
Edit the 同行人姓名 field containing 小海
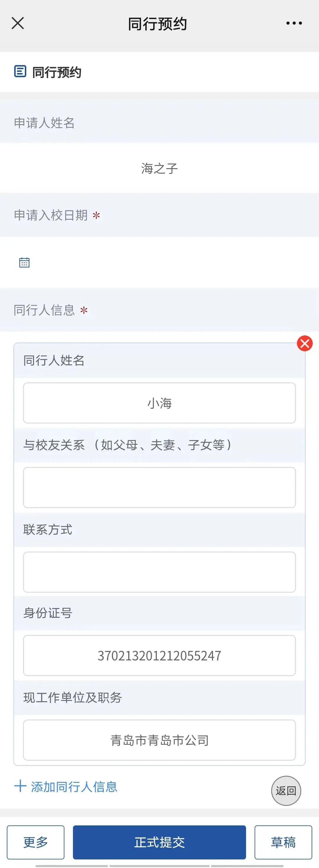(159, 403)
